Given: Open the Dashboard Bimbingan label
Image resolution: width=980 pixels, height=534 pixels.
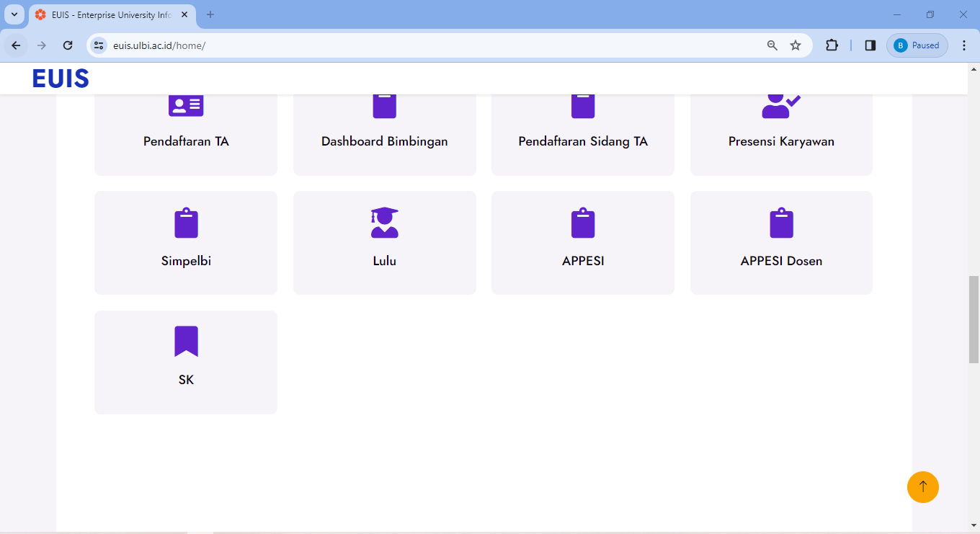Looking at the screenshot, I should 385,141.
